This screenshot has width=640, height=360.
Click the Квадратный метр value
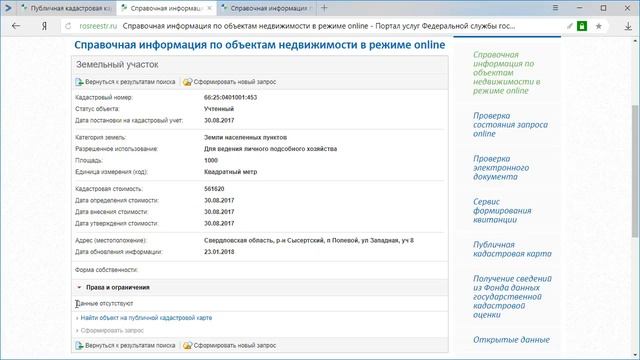(231, 172)
